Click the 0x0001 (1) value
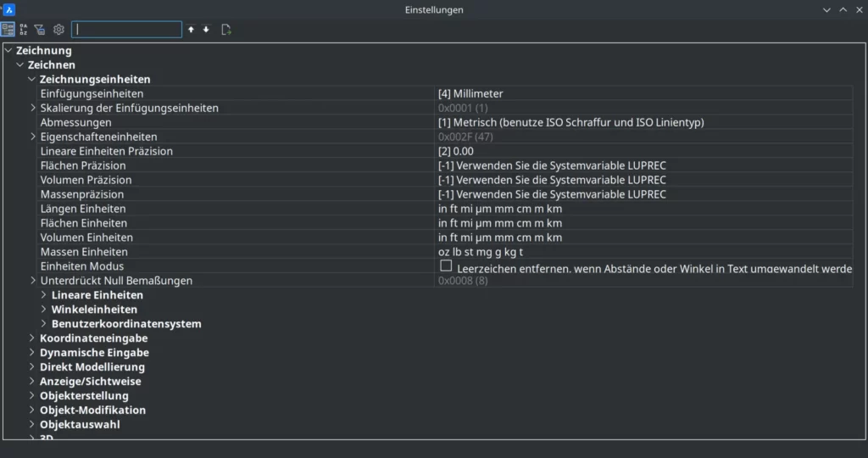This screenshot has height=458, width=868. tap(463, 108)
